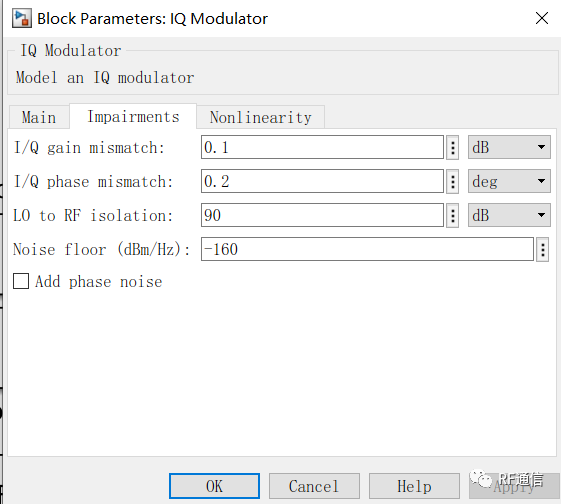The width and height of the screenshot is (561, 504).
Task: Open the options dots beside LO to RF isolation
Action: (x=453, y=215)
